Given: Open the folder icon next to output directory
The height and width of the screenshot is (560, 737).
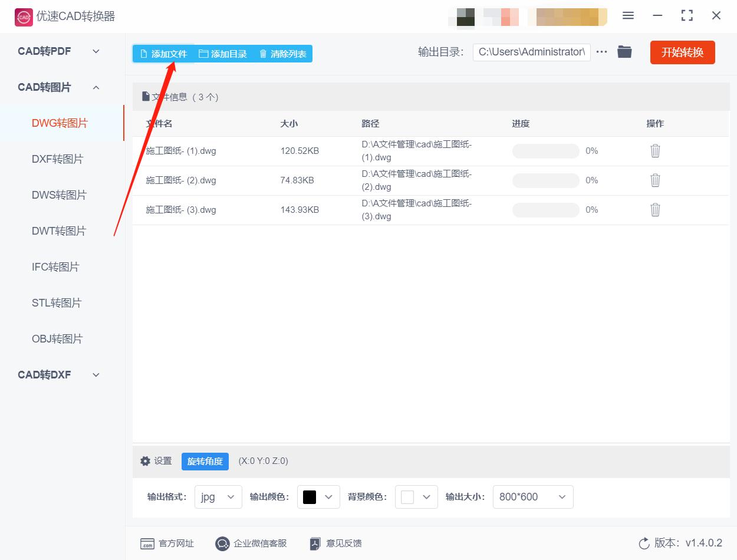Looking at the screenshot, I should (x=624, y=51).
